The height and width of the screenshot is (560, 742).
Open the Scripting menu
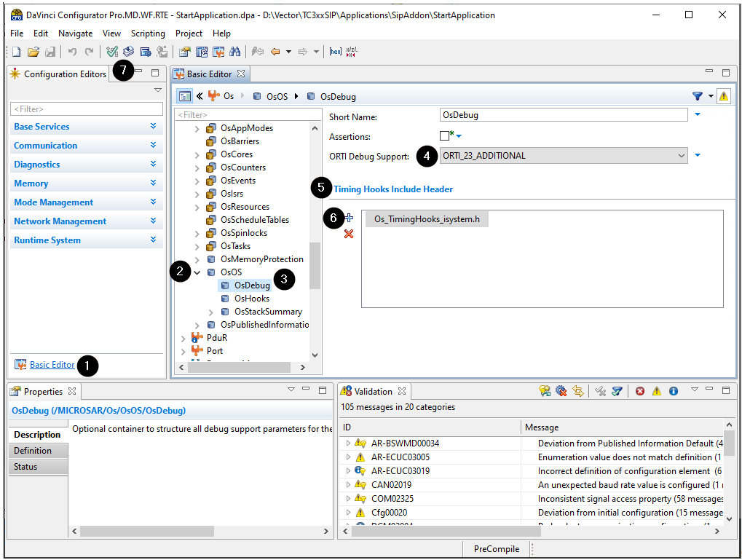pyautogui.click(x=148, y=33)
